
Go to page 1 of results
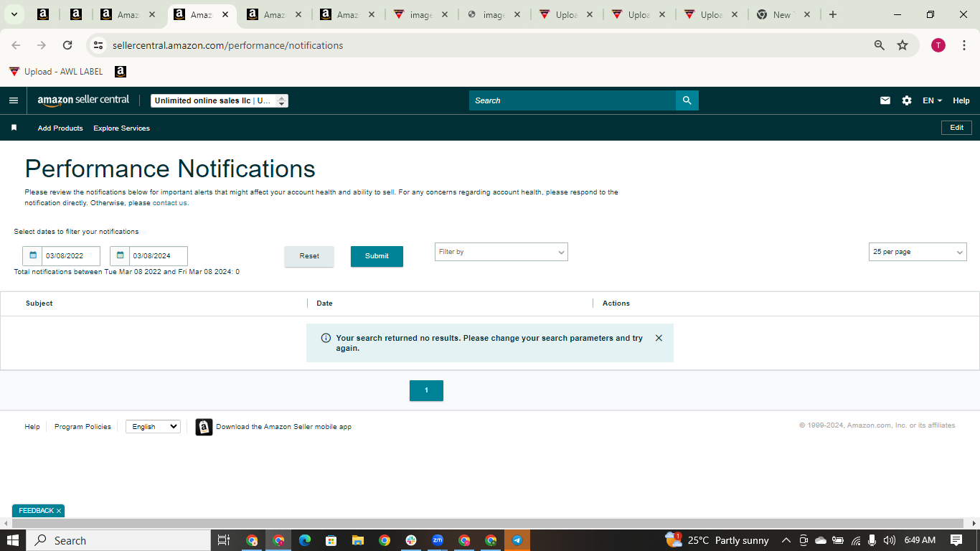(426, 390)
